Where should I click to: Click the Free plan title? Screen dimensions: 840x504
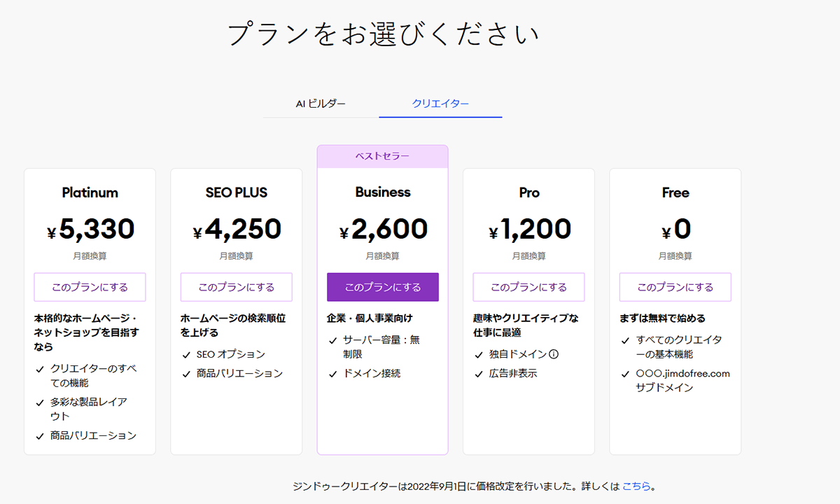tap(675, 192)
